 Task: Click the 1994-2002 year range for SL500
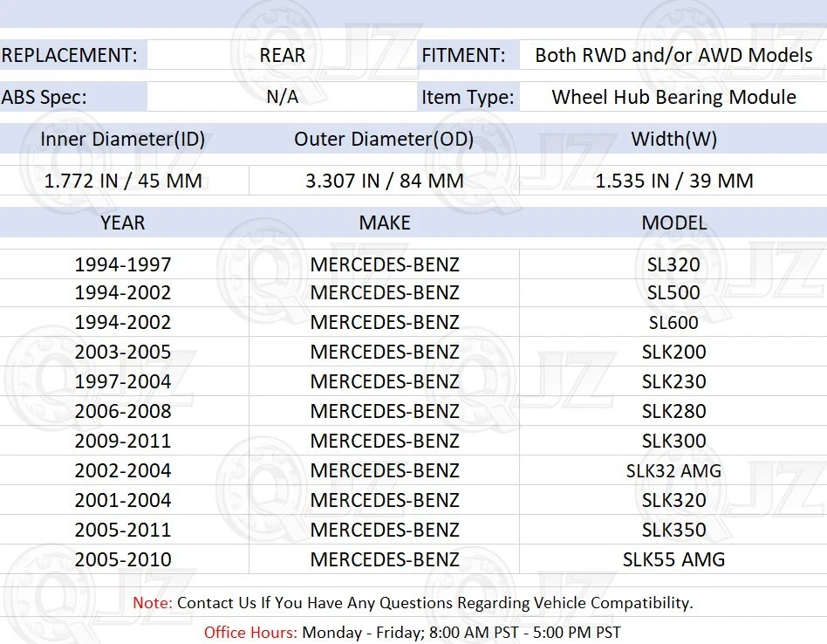click(123, 292)
